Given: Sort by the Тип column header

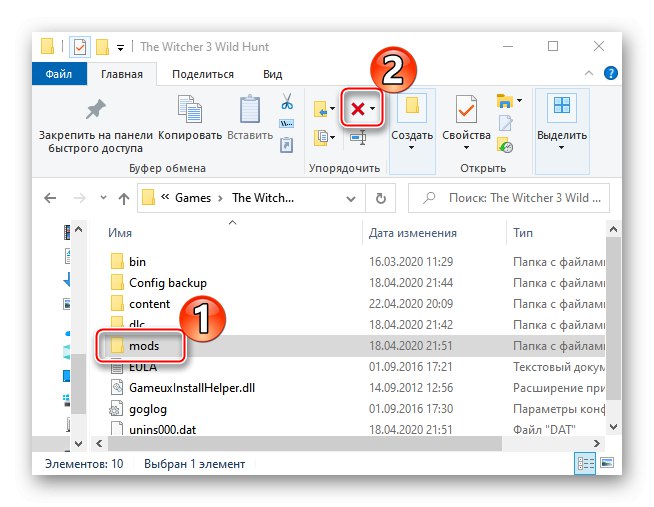Looking at the screenshot, I should pyautogui.click(x=523, y=233).
